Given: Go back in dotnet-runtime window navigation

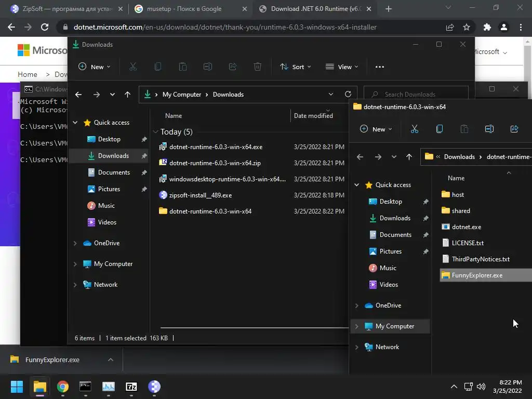Looking at the screenshot, I should tap(360, 157).
